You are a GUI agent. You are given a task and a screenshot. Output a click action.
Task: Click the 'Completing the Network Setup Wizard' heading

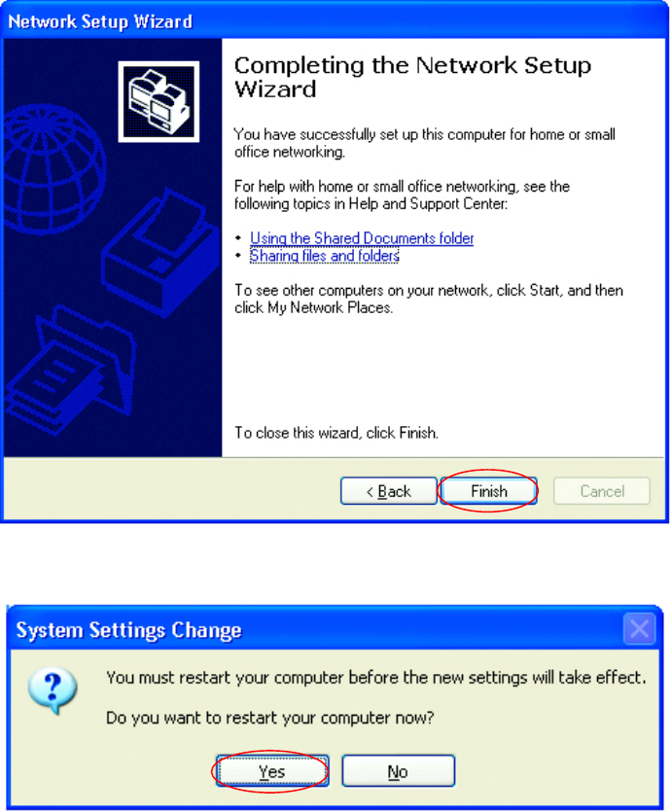pos(412,77)
